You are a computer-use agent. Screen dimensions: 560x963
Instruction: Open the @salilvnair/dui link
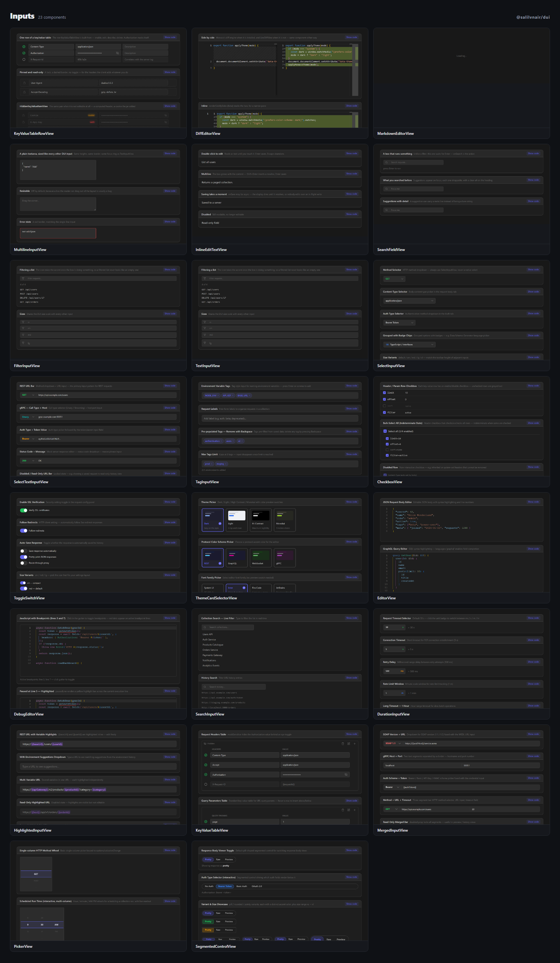[x=533, y=17]
